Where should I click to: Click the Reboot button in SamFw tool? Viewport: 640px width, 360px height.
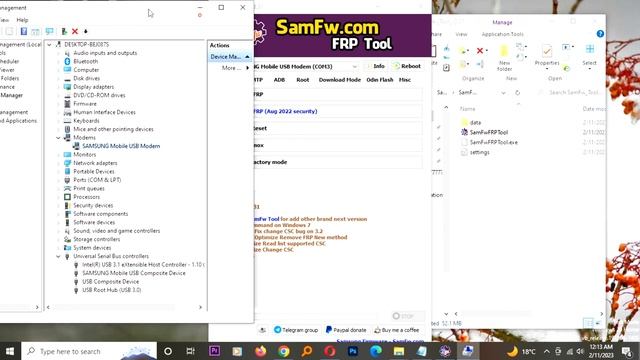pyautogui.click(x=407, y=66)
